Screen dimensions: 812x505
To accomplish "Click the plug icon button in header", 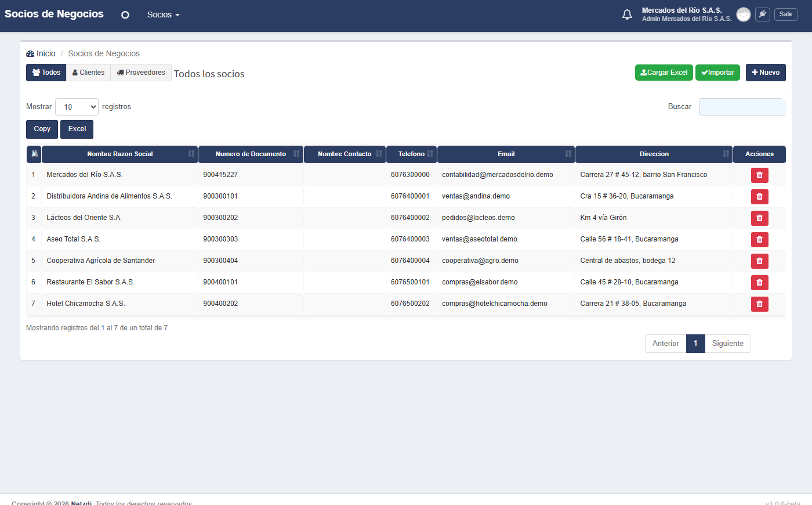I will click(763, 15).
